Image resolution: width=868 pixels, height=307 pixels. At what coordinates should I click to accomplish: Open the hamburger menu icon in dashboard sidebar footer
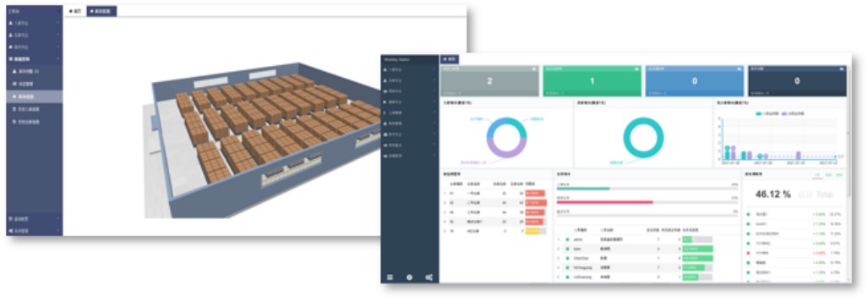point(390,277)
